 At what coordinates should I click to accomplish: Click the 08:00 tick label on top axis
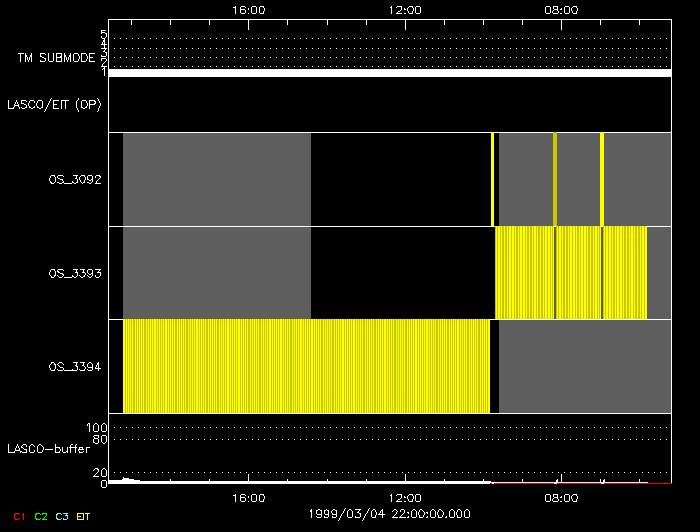click(561, 10)
